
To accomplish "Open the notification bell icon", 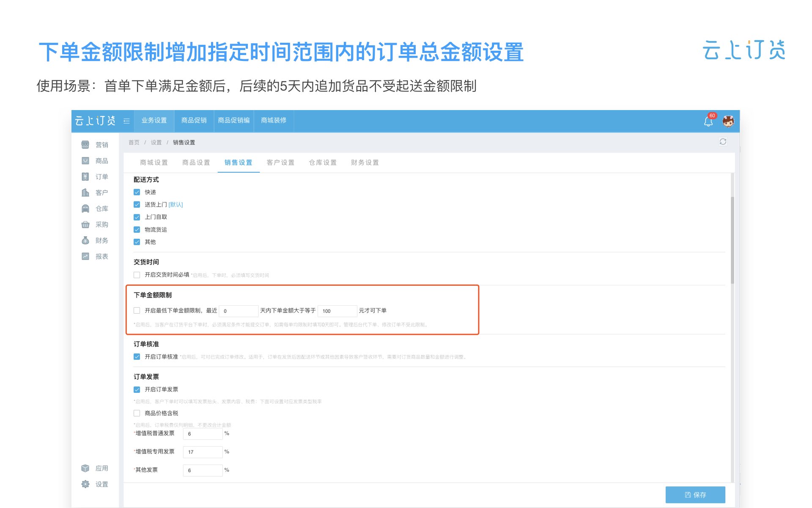I will (x=708, y=121).
